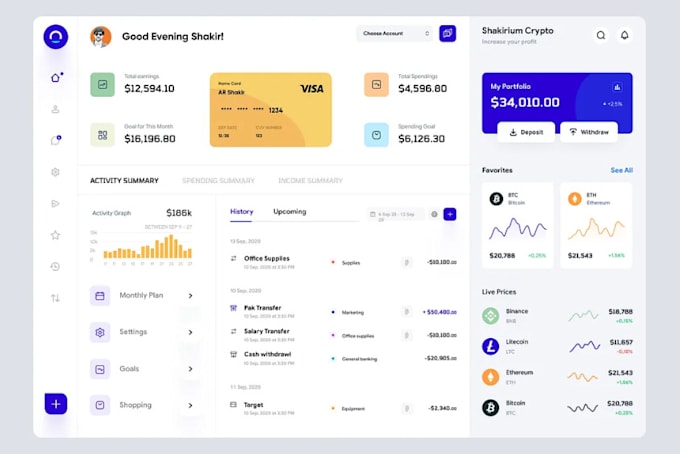Viewport: 680px width, 454px height.
Task: Switch to Income Summary tab
Action: (x=311, y=180)
